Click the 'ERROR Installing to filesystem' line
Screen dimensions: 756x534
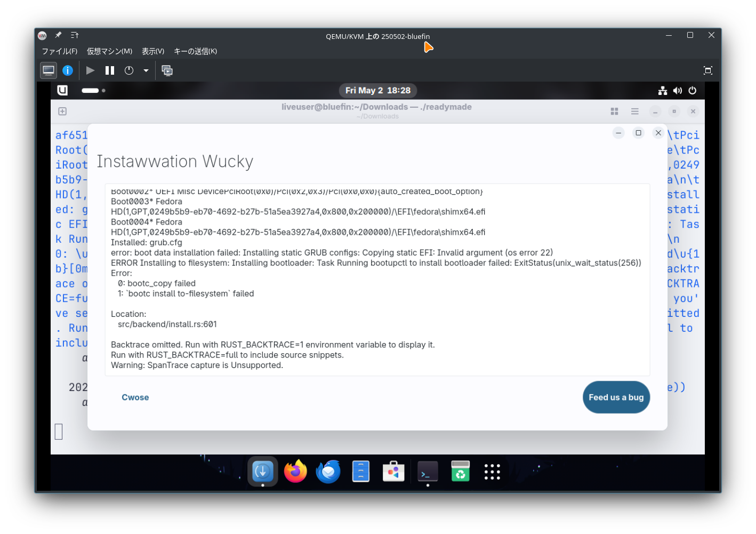coord(376,262)
